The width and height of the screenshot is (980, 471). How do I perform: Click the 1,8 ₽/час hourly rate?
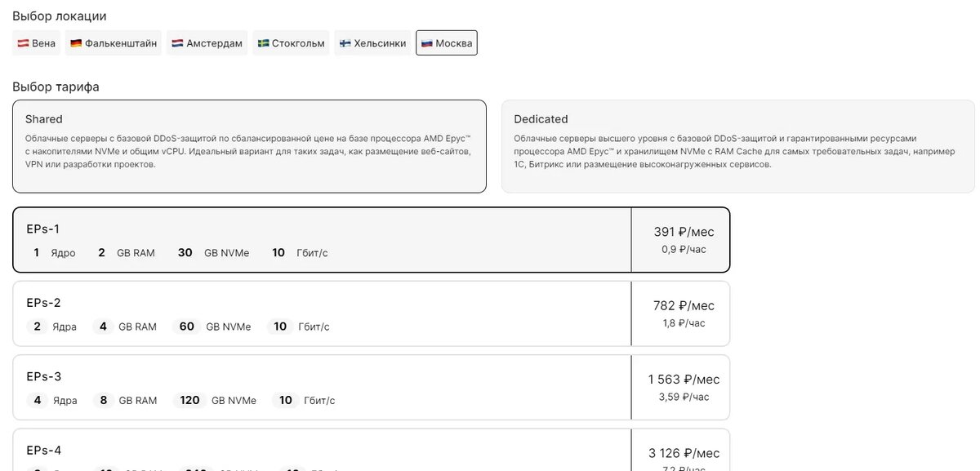(x=684, y=323)
